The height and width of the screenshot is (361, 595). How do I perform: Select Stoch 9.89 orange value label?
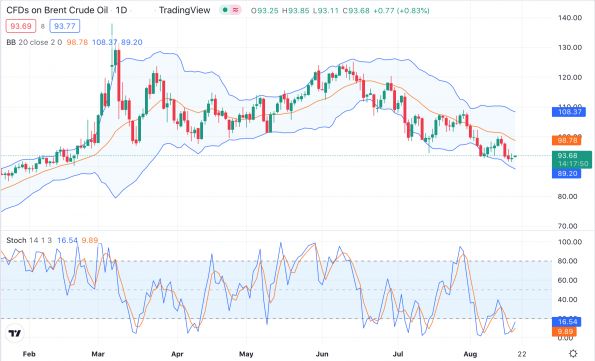pyautogui.click(x=565, y=332)
